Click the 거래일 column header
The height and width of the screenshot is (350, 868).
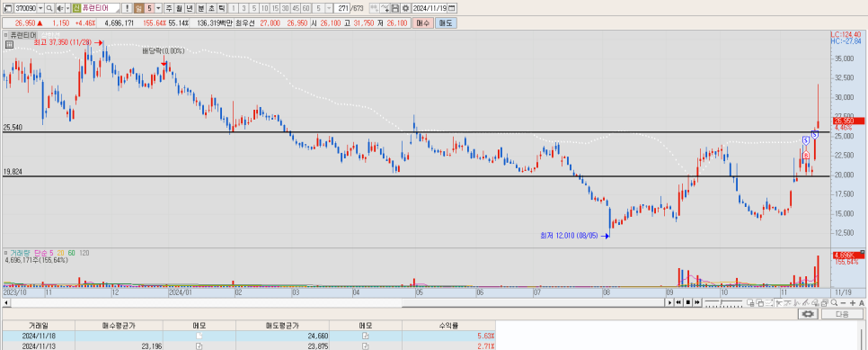(39, 326)
